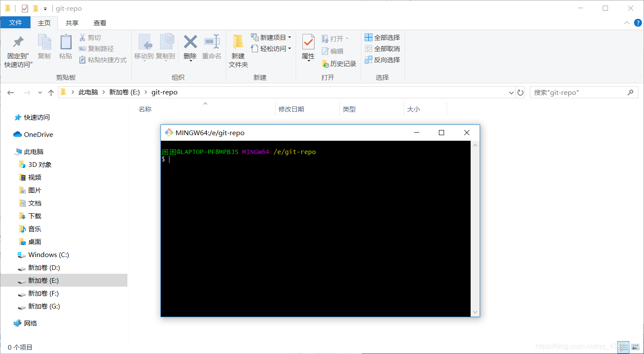Sort by the Name (名称) column header
The image size is (644, 354).
click(145, 109)
